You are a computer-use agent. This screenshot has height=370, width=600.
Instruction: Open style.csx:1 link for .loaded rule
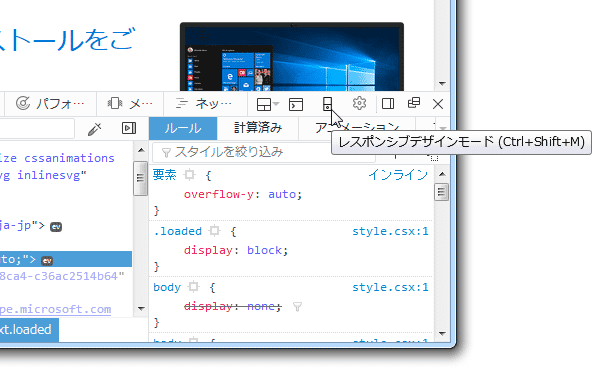[390, 231]
